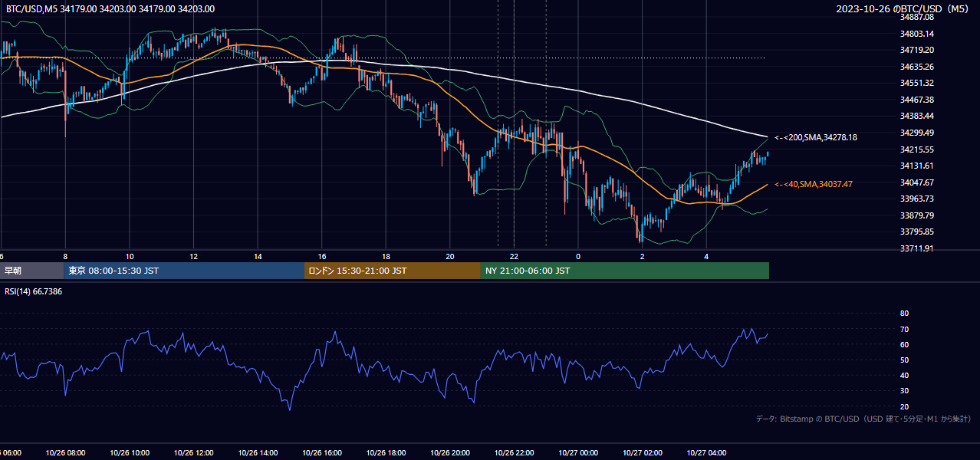Click RSI axis level 80
The width and height of the screenshot is (980, 460).
click(904, 314)
